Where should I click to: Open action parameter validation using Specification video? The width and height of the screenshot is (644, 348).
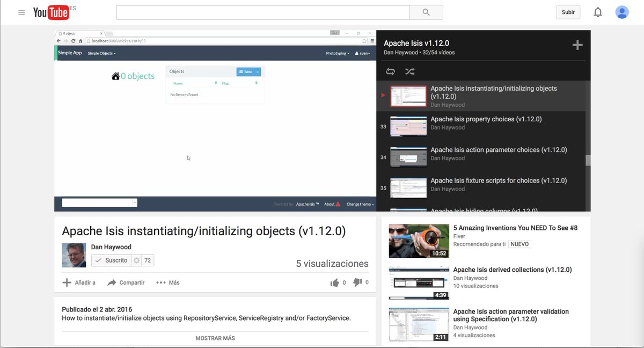[x=511, y=315]
